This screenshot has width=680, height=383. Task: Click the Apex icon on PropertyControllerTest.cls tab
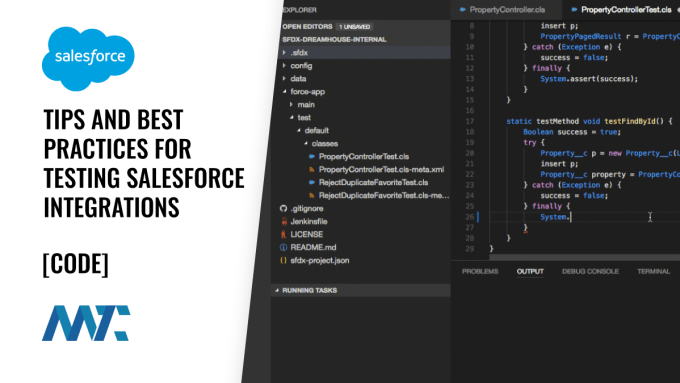574,10
